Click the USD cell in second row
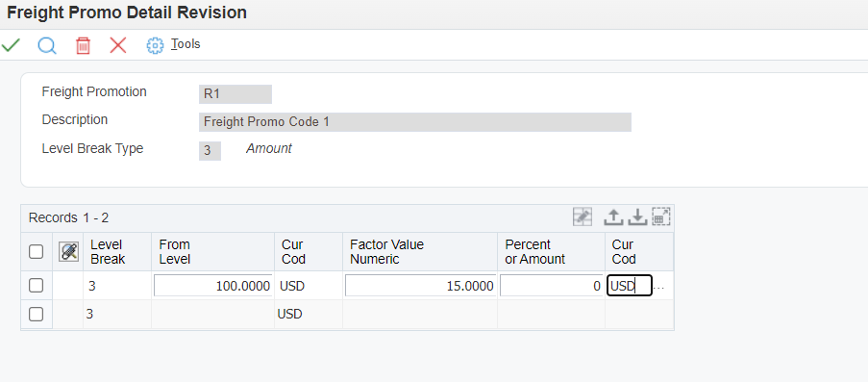Viewport: 868px width, 382px height. tap(308, 314)
